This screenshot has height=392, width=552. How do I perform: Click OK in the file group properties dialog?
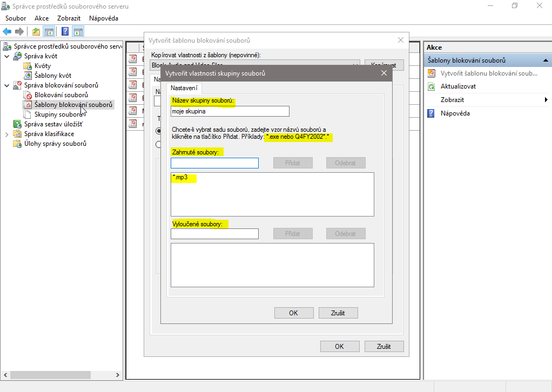pyautogui.click(x=293, y=313)
